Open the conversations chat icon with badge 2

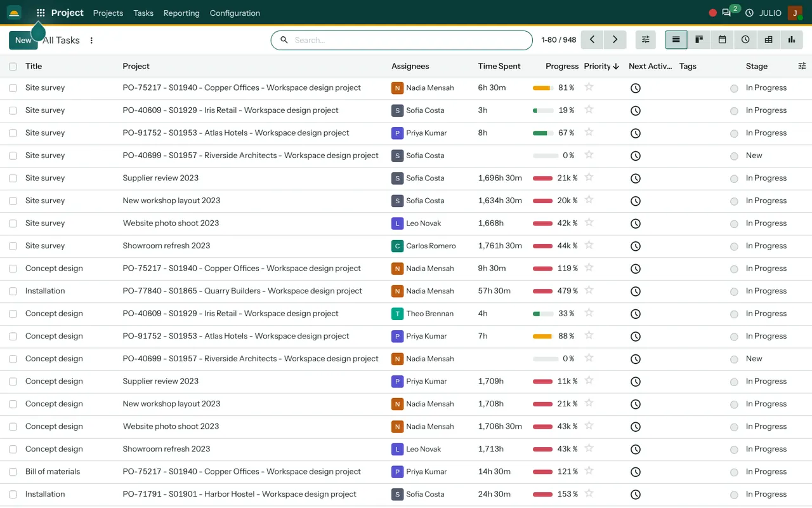click(726, 13)
